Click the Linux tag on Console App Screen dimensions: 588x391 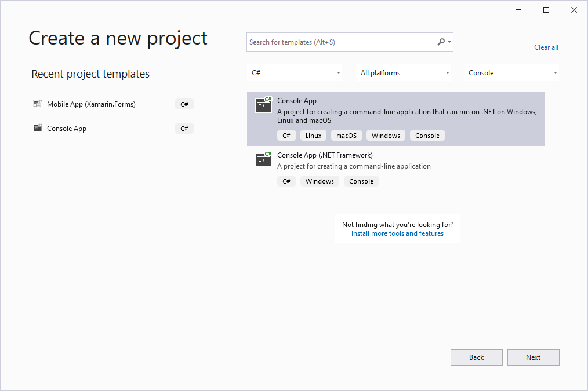[x=313, y=136]
